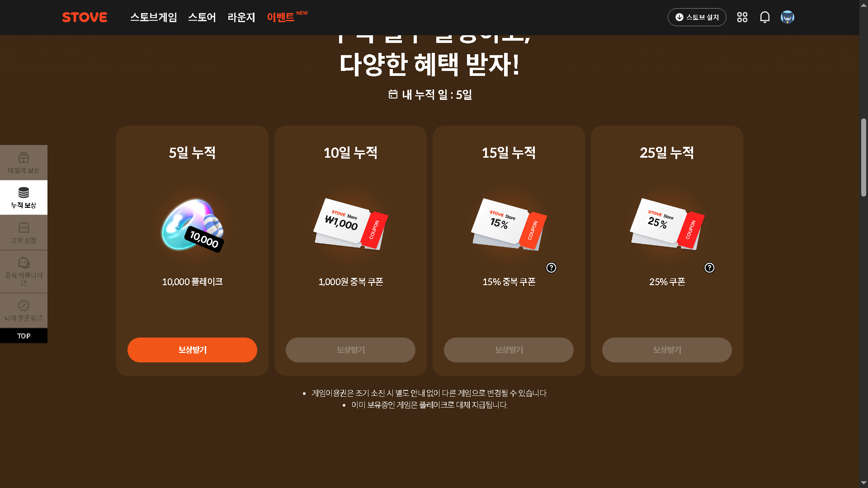Jump to top with TOP button
The width and height of the screenshot is (868, 488).
[x=24, y=336]
